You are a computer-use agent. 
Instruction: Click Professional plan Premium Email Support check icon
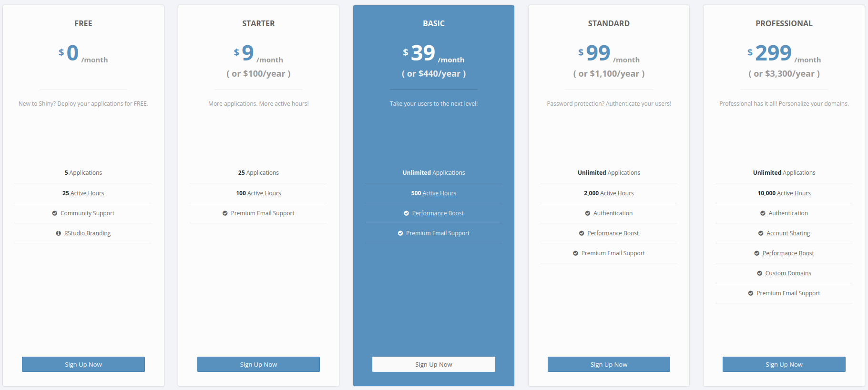click(x=751, y=293)
